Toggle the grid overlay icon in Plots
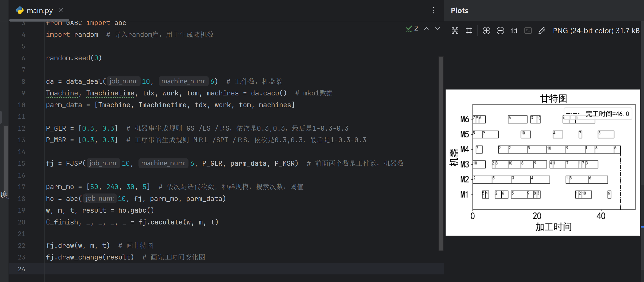644x282 pixels. 469,31
